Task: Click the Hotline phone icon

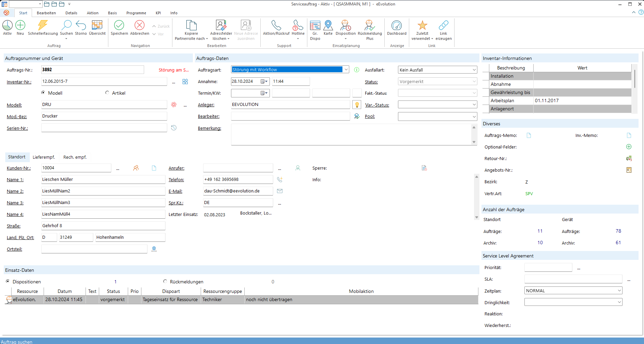Action: coord(298,25)
